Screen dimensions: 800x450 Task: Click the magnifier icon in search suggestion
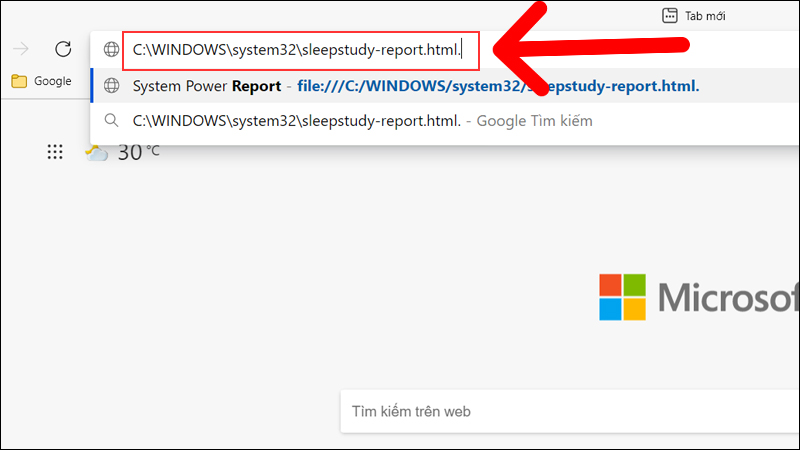(111, 120)
